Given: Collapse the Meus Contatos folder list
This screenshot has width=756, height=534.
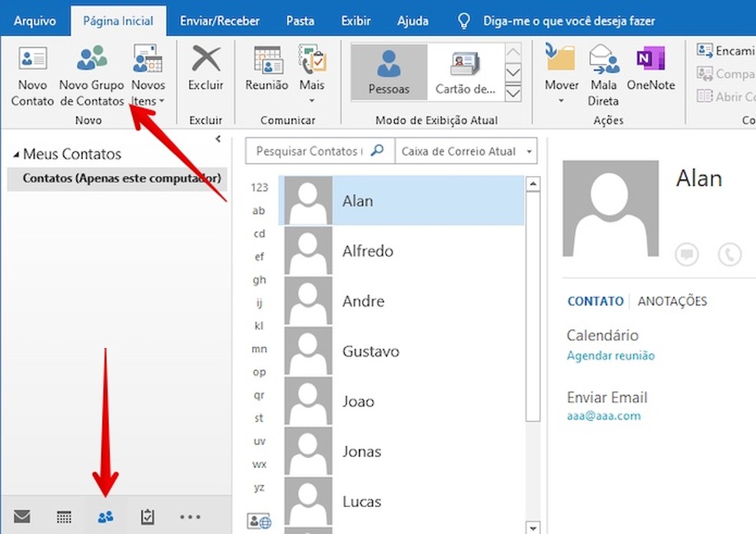Looking at the screenshot, I should tap(218, 139).
